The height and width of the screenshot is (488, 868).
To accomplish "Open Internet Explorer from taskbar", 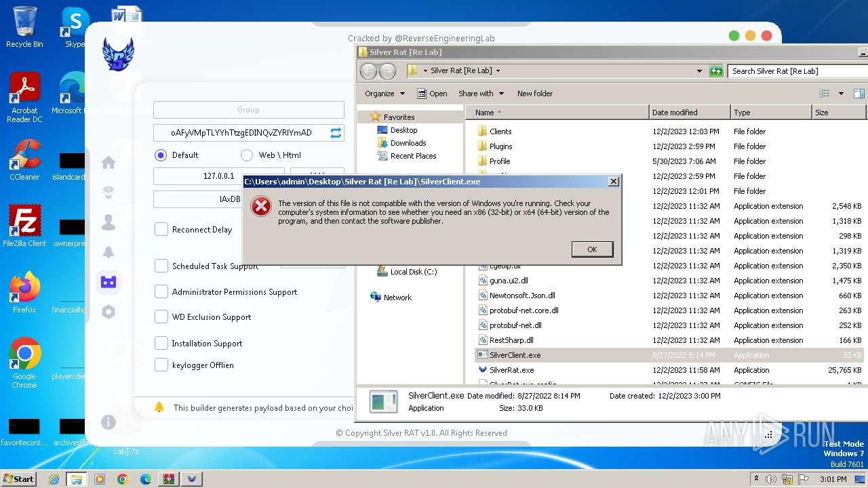I will click(x=54, y=479).
